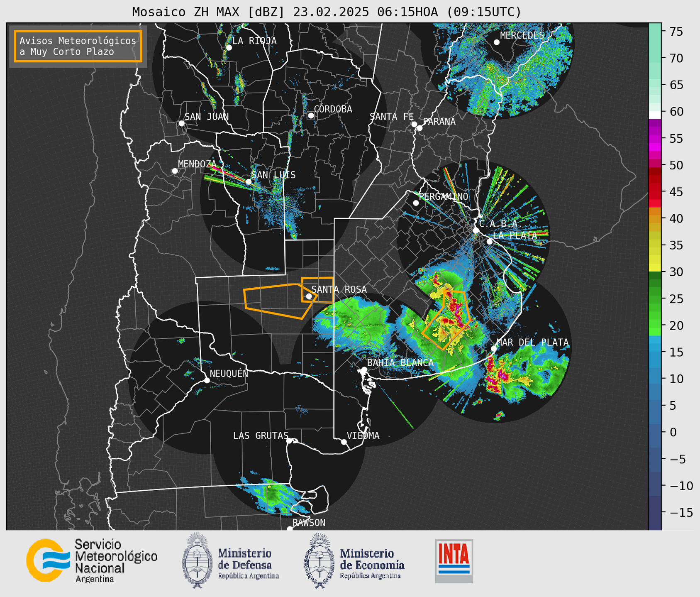The image size is (700, 597).
Task: Click the Avisos Meteorológicos a Muy Corto Plazo legend box
Action: pyautogui.click(x=78, y=46)
